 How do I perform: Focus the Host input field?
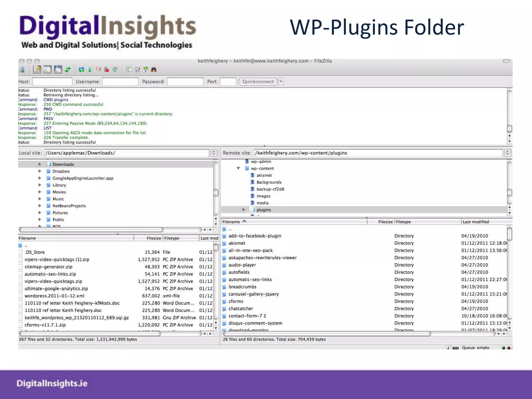[x=52, y=82]
